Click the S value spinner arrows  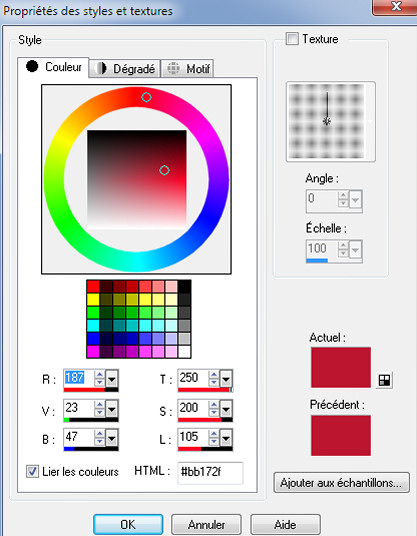[x=214, y=408]
